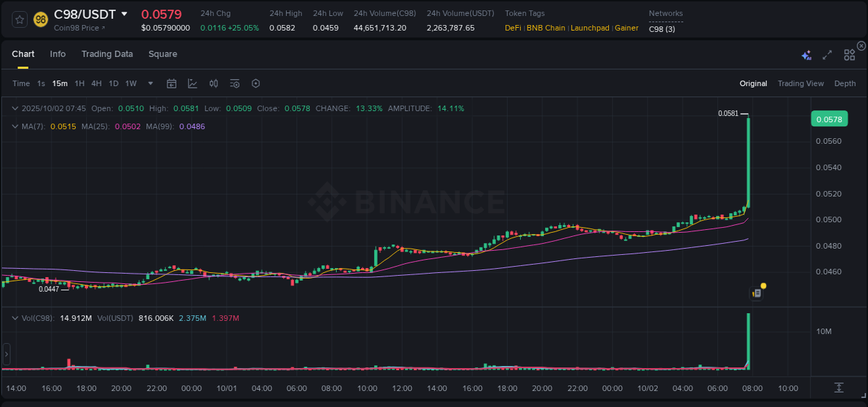Image resolution: width=868 pixels, height=407 pixels.
Task: Open the chart style selector icon
Action: click(x=192, y=83)
